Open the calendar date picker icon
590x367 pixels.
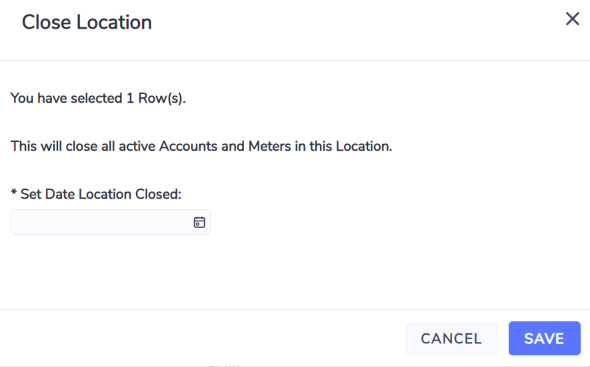(199, 222)
